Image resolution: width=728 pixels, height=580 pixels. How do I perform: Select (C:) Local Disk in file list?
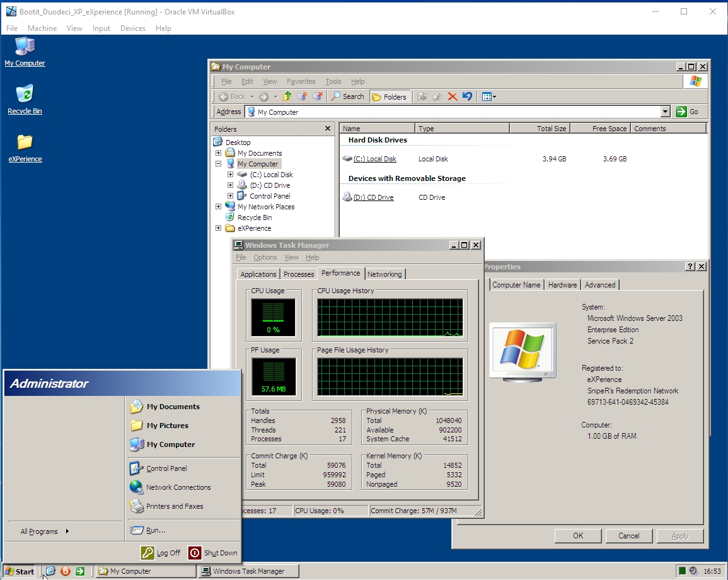coord(369,159)
